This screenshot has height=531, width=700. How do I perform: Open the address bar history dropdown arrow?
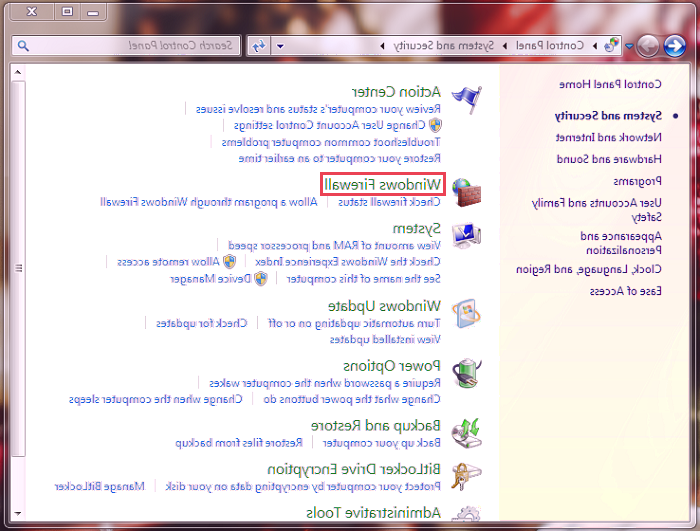[x=280, y=46]
